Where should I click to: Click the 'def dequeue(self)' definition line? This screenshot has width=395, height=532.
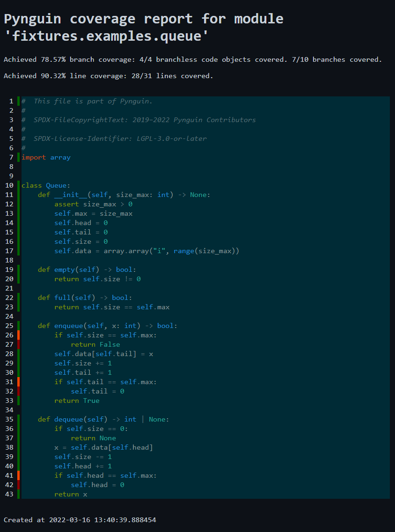click(103, 419)
